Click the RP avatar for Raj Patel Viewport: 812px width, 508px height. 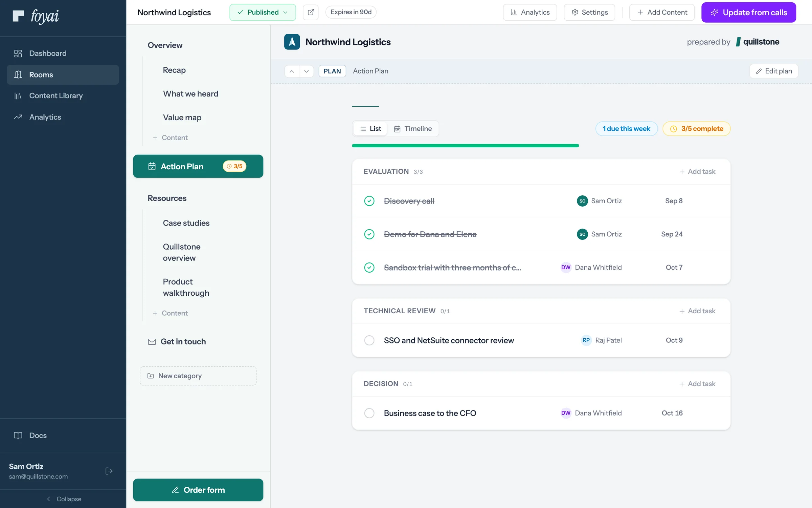(586, 340)
